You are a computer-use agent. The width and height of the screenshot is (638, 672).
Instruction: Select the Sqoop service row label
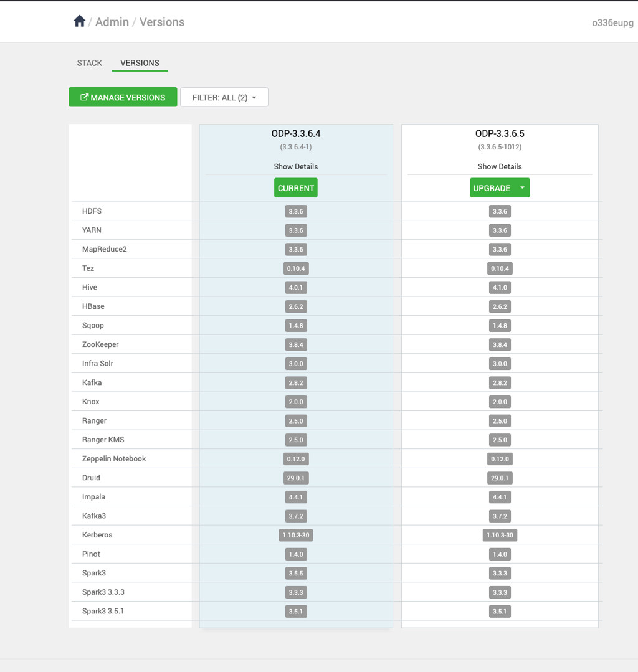click(x=93, y=325)
